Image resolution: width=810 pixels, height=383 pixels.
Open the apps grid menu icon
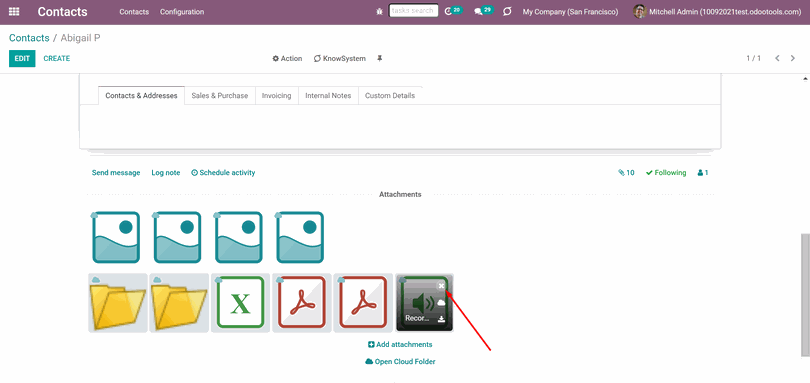[x=14, y=11]
